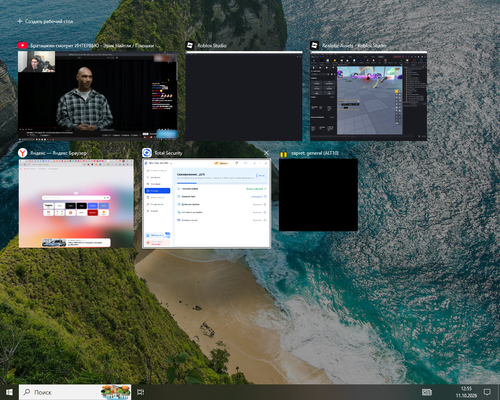
Task: Click the 'Поиск' taskbar search box
Action: [75, 392]
